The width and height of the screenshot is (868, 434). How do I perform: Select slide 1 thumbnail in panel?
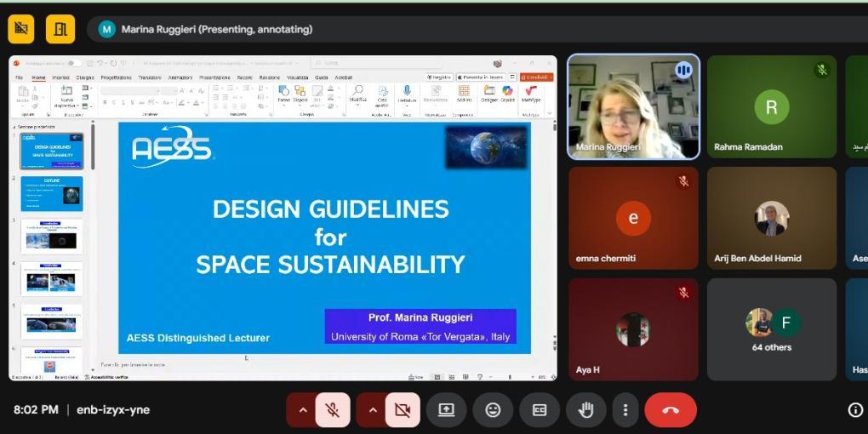[52, 151]
